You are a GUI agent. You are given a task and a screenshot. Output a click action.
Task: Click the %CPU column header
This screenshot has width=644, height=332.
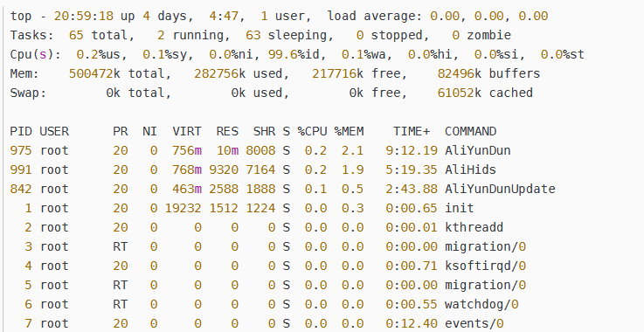313,131
